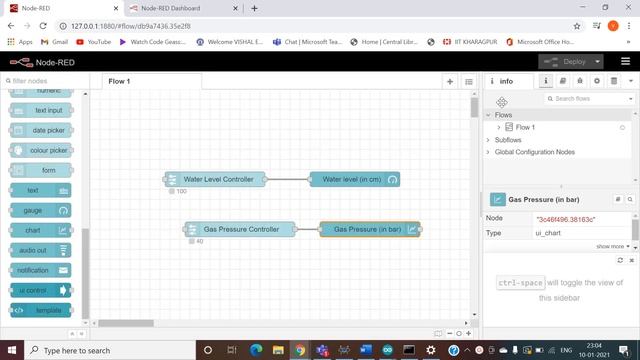The width and height of the screenshot is (640, 360).
Task: Expand Global Configuration Nodes section
Action: click(x=488, y=152)
